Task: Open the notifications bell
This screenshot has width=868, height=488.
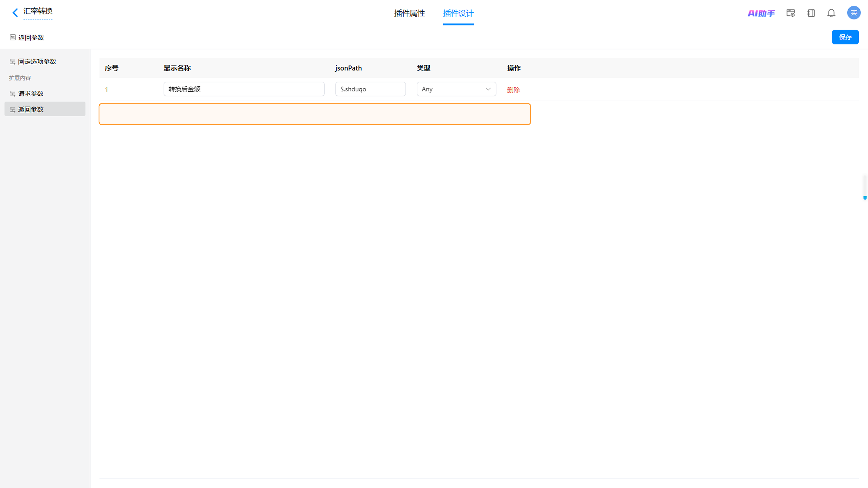Action: [831, 13]
